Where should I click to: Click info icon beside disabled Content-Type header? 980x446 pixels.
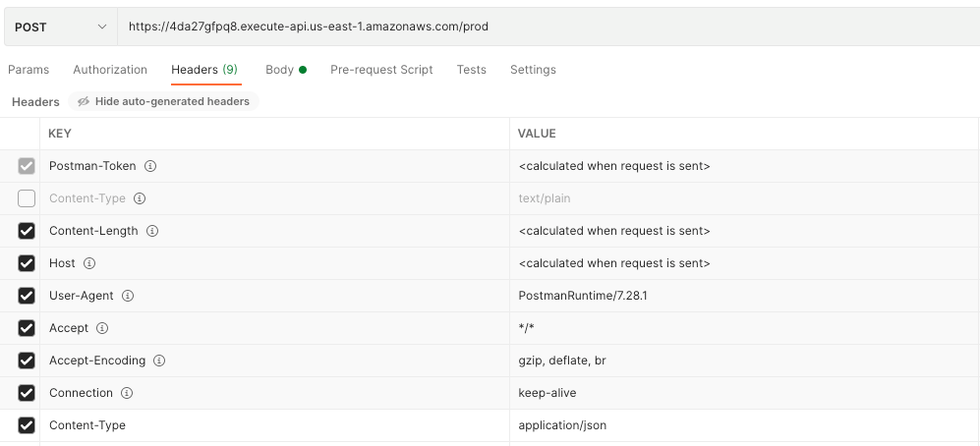[x=140, y=198]
